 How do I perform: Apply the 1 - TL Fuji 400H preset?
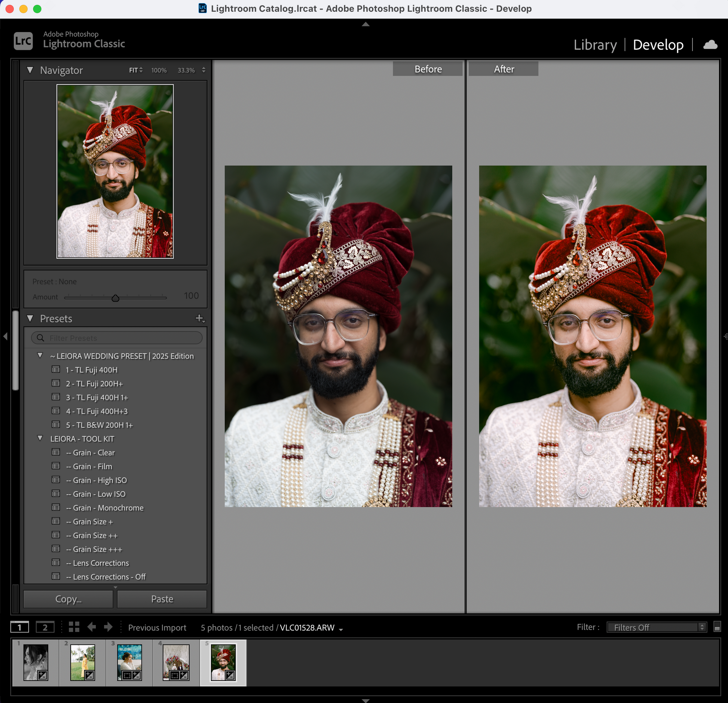[91, 370]
